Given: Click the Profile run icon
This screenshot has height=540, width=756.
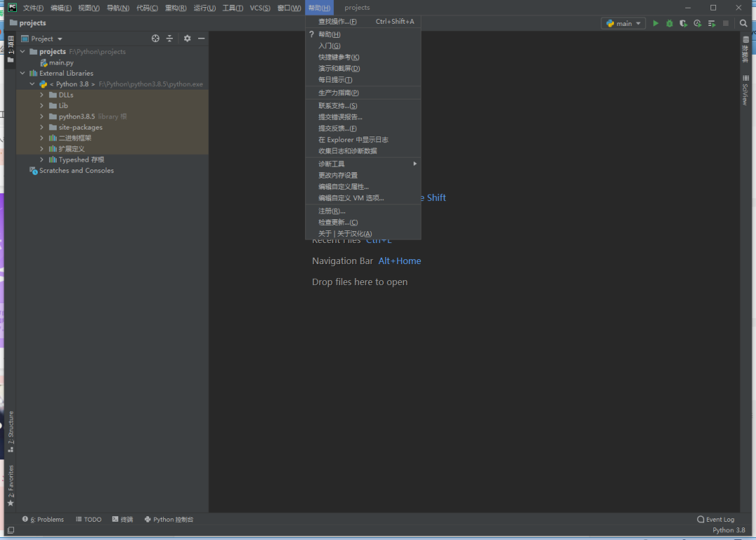Looking at the screenshot, I should (x=697, y=23).
